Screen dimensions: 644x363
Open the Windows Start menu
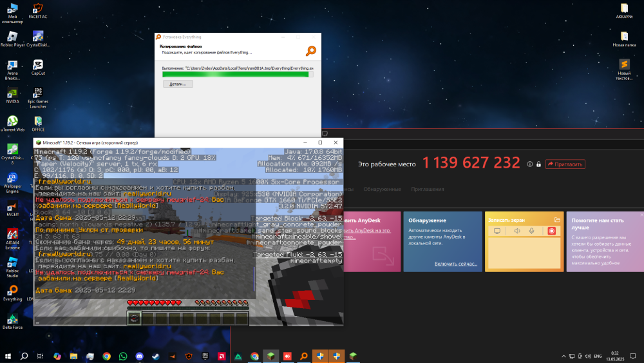[x=8, y=356]
